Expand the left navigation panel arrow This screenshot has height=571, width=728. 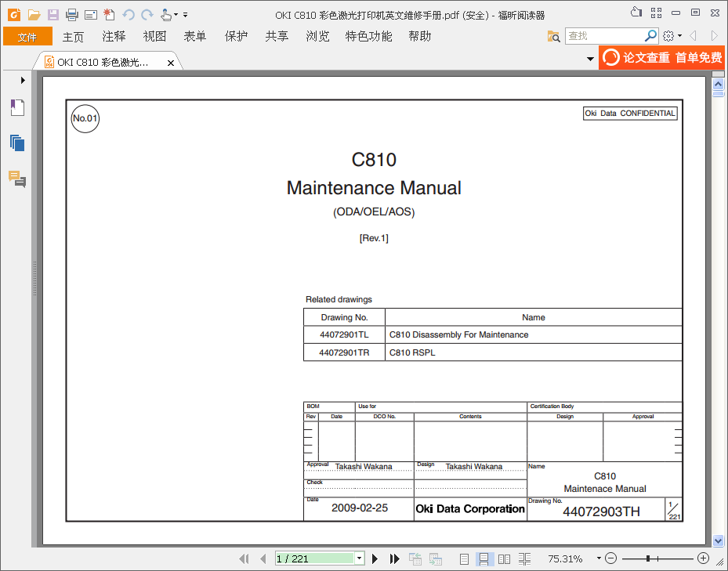pyautogui.click(x=23, y=81)
